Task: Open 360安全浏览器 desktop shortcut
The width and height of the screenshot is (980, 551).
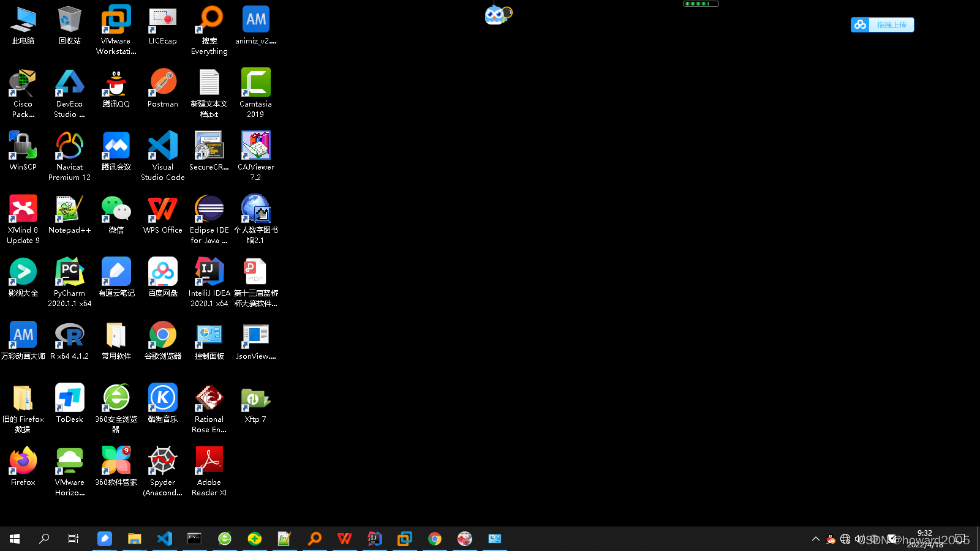Action: [x=116, y=408]
